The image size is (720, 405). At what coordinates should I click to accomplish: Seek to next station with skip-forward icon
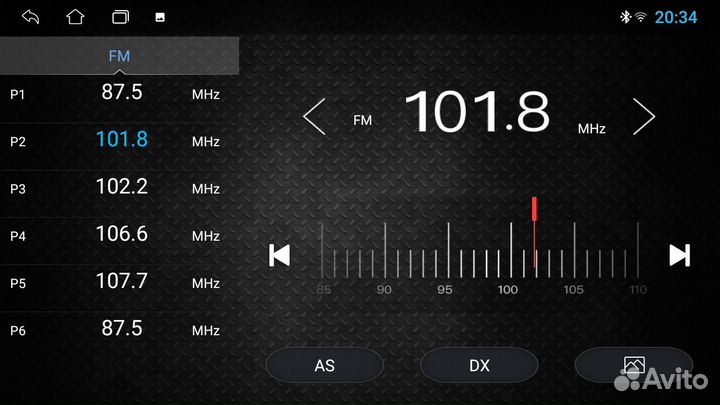tap(679, 255)
